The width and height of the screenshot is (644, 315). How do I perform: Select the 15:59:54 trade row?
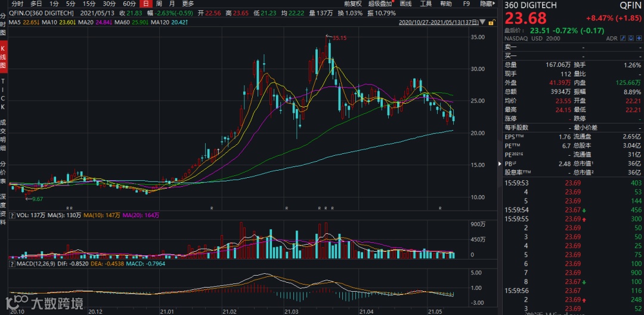pos(573,210)
